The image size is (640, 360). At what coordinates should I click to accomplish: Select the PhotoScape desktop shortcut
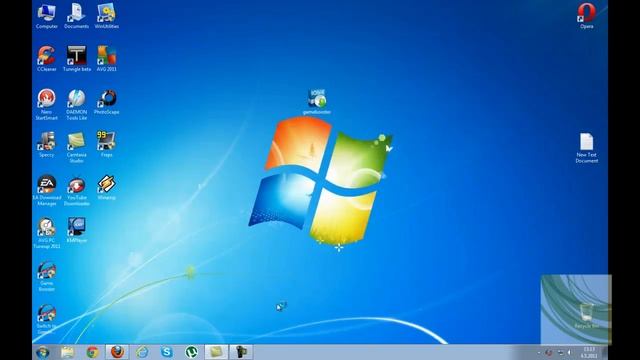107,102
